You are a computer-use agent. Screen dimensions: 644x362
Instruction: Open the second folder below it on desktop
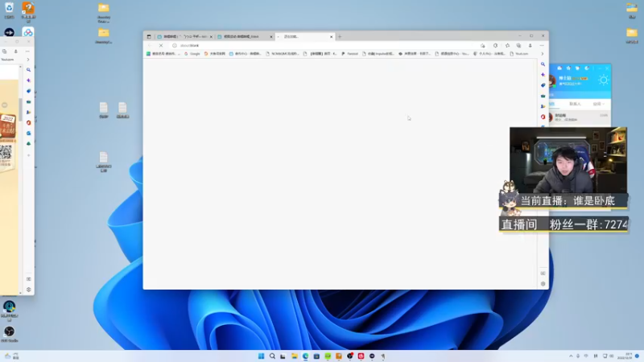(104, 35)
